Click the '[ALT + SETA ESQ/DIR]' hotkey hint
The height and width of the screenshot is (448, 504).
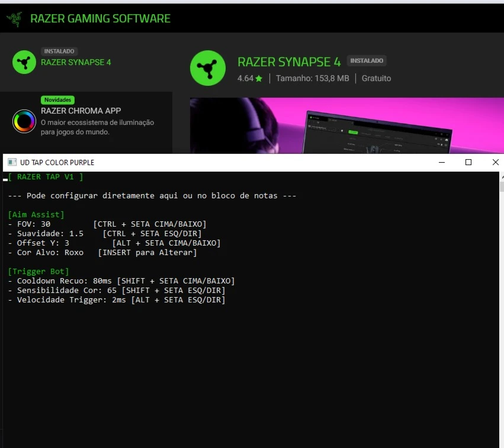178,300
